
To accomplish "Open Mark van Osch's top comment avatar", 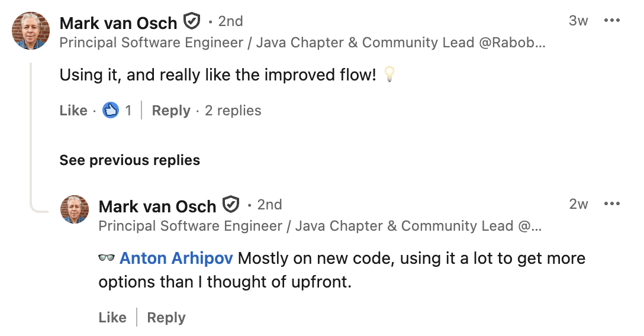I will [x=31, y=31].
